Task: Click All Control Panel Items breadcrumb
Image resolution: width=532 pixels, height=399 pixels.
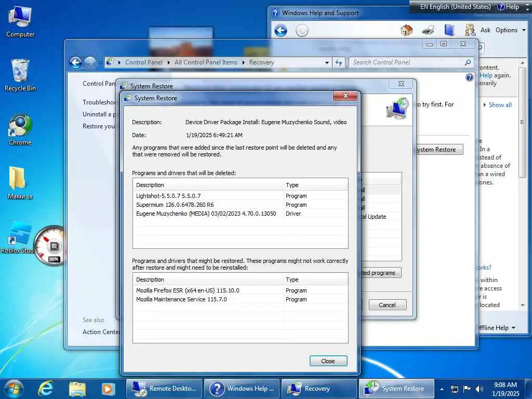Action: [x=206, y=62]
